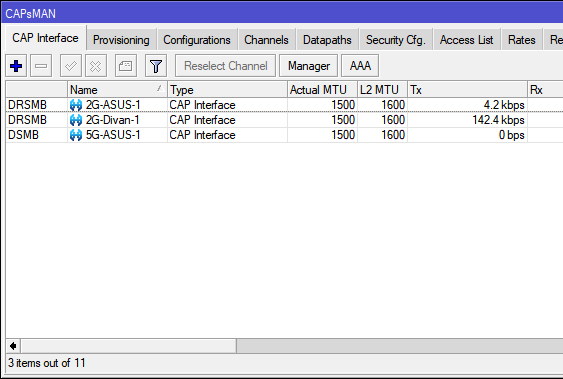Screen dimensions: 563x379
Task: Click the left scroll arrow
Action: point(13,346)
